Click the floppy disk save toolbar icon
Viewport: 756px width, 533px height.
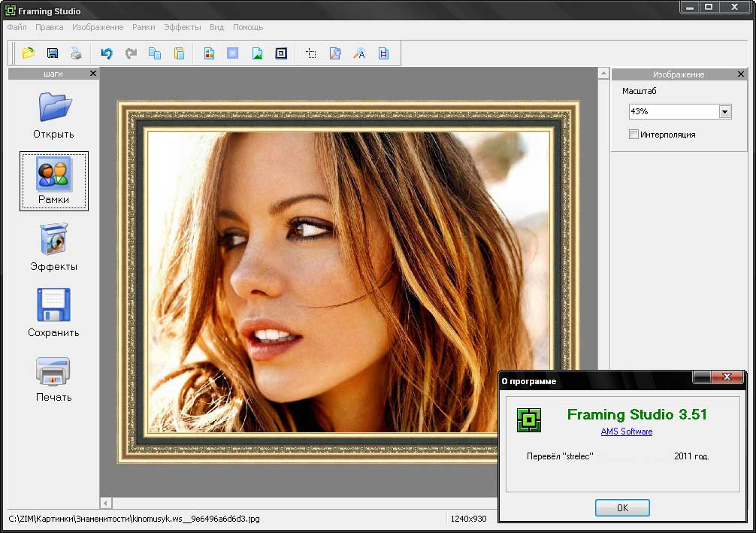coord(53,53)
